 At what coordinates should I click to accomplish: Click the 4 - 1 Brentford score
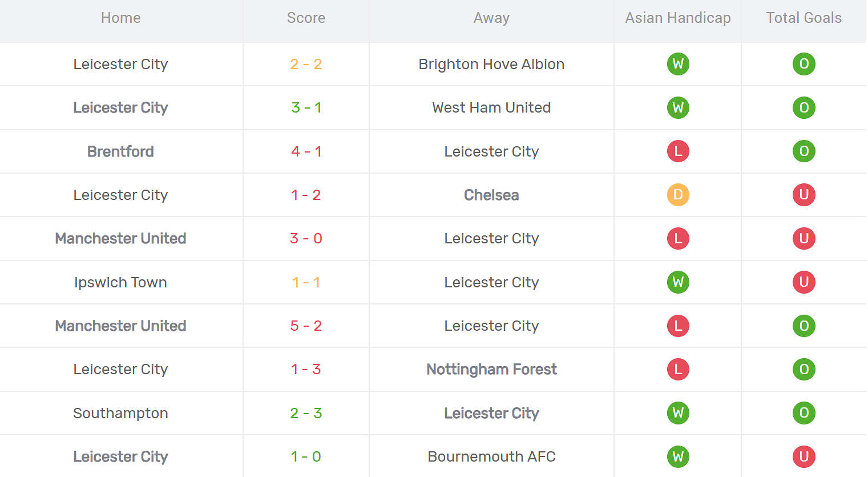coord(306,151)
